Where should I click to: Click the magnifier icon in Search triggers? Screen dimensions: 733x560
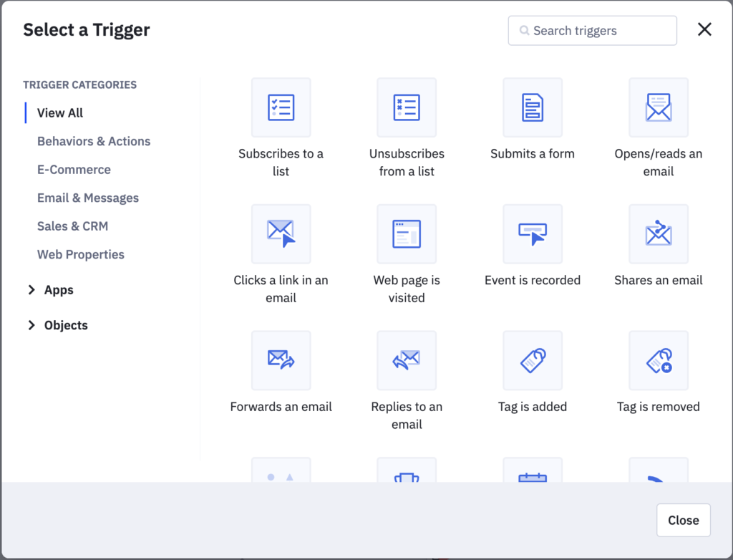click(525, 30)
